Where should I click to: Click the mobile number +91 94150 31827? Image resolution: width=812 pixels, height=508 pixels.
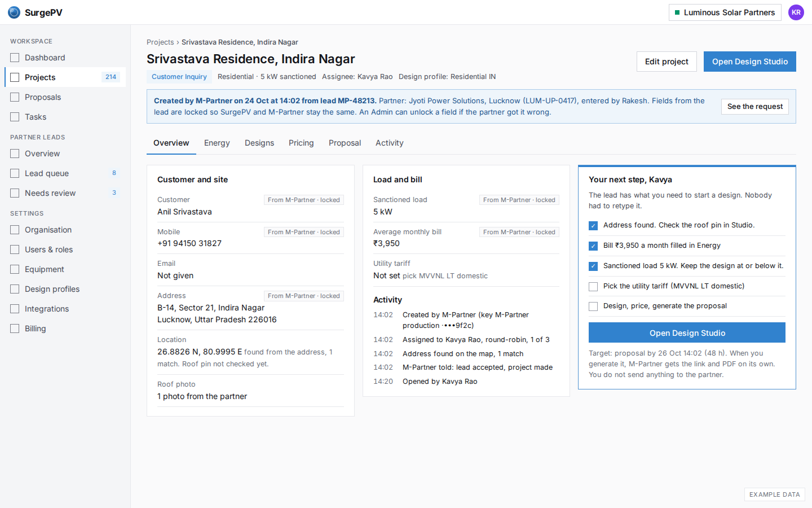tap(189, 243)
